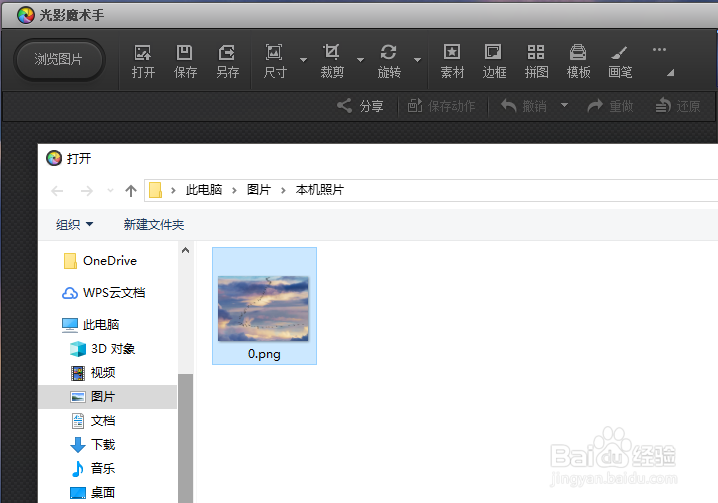Click the 浏览图片 browse pictures button

59,60
